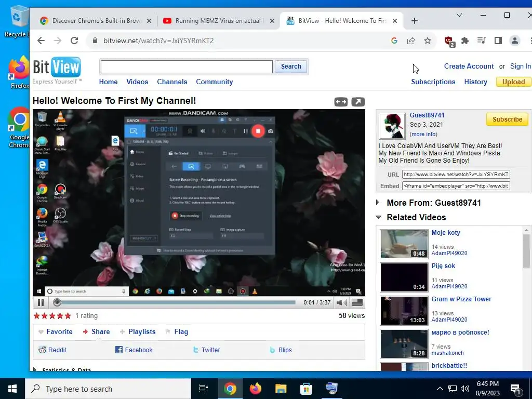Open Guest89741 channel name link

(427, 115)
